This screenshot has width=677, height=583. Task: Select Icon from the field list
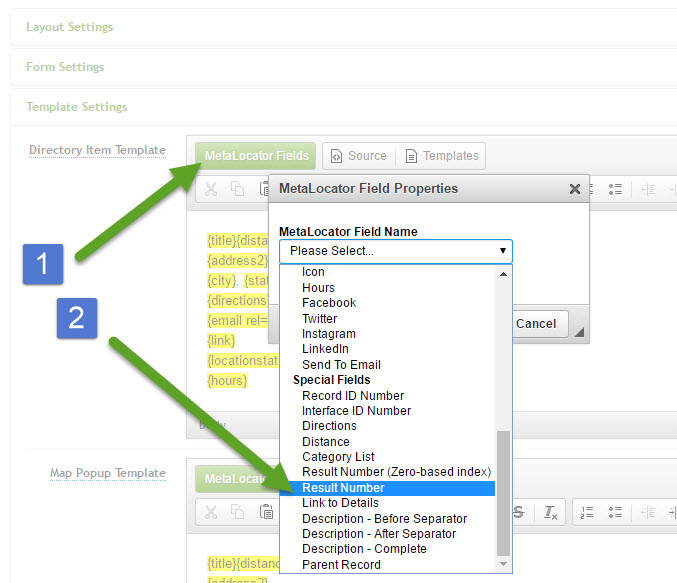point(313,272)
